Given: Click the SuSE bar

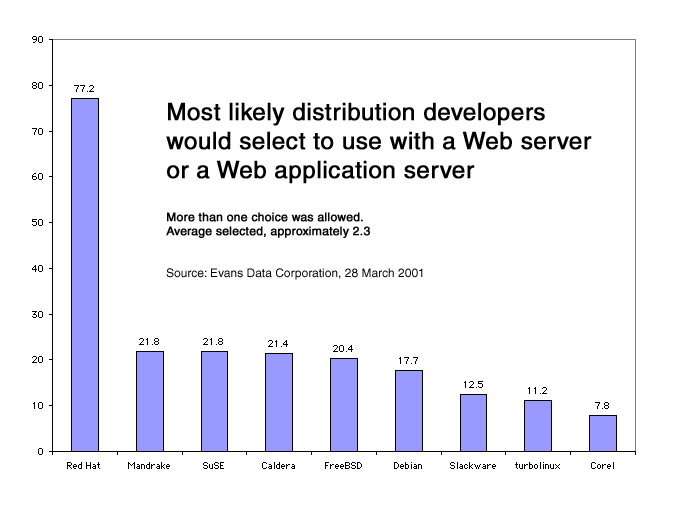Looking at the screenshot, I should click(214, 401).
